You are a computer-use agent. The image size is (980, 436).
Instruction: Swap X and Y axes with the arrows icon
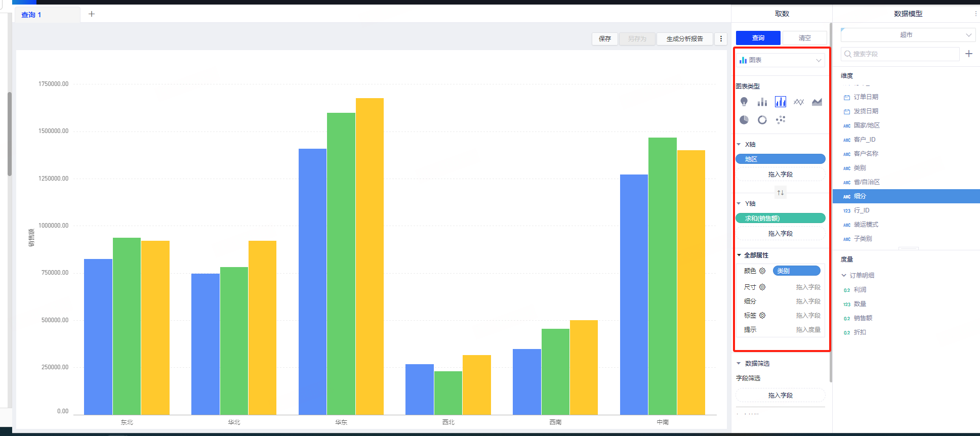tap(781, 193)
